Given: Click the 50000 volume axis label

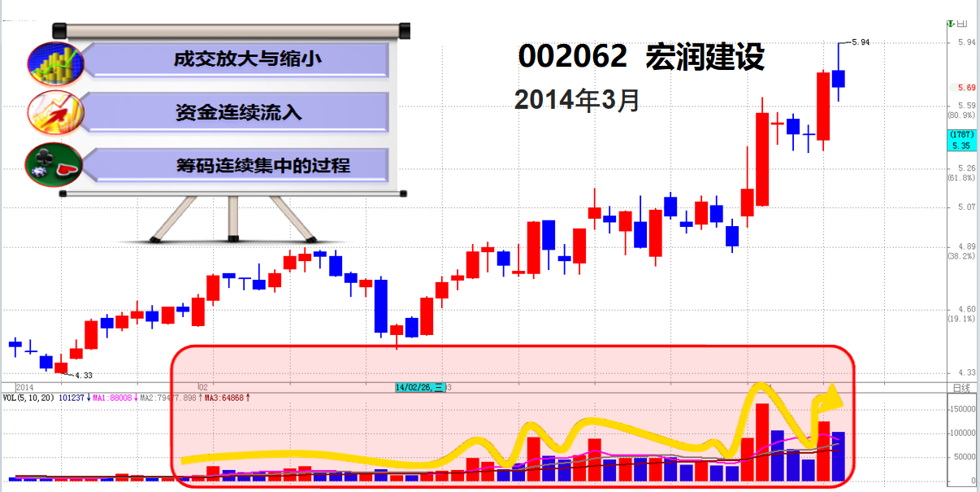Looking at the screenshot, I should (x=964, y=458).
